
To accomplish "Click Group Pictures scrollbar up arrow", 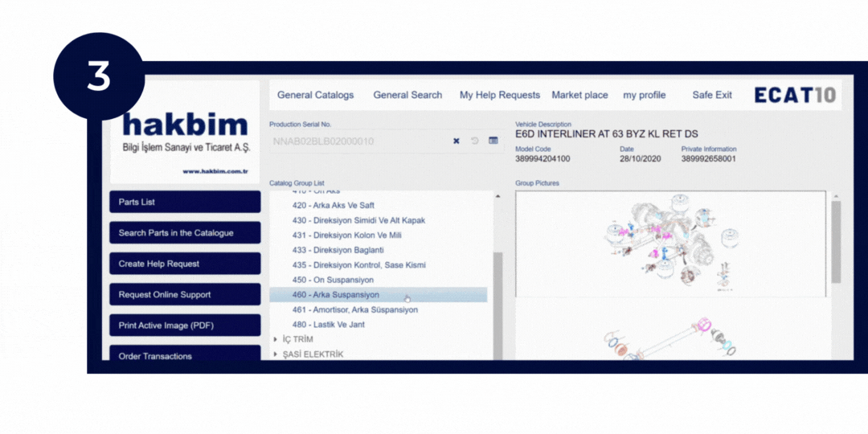I will (836, 196).
